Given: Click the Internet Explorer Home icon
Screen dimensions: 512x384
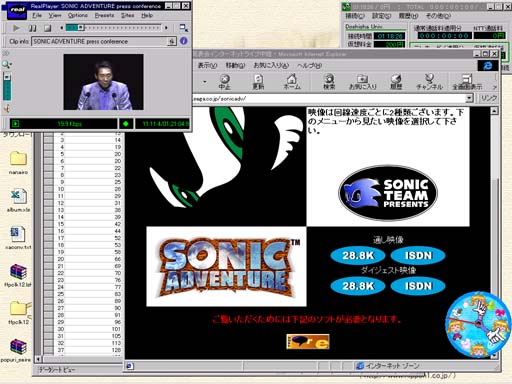Looking at the screenshot, I should click(x=292, y=82).
